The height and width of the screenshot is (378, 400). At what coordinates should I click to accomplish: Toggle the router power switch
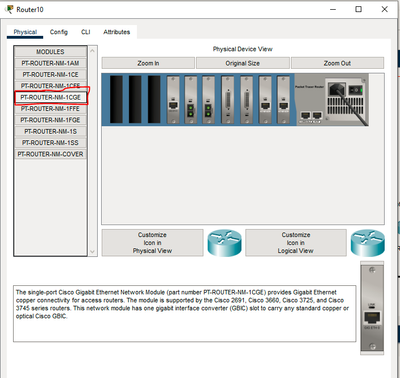coord(356,90)
